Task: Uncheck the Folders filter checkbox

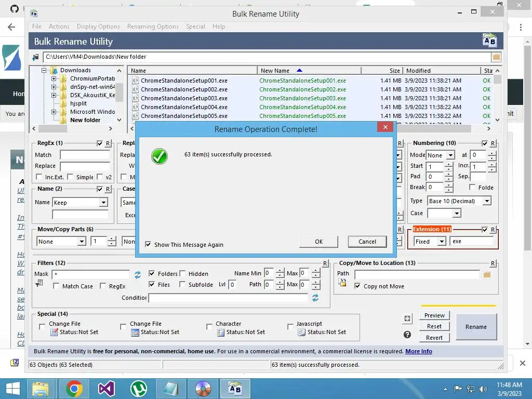Action: pyautogui.click(x=152, y=273)
